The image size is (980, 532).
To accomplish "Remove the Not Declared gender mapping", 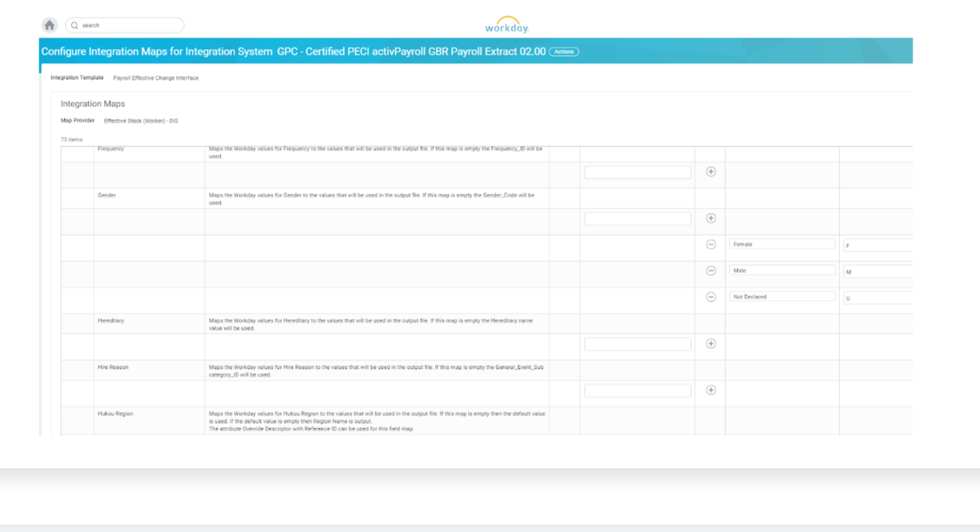I will [x=709, y=296].
